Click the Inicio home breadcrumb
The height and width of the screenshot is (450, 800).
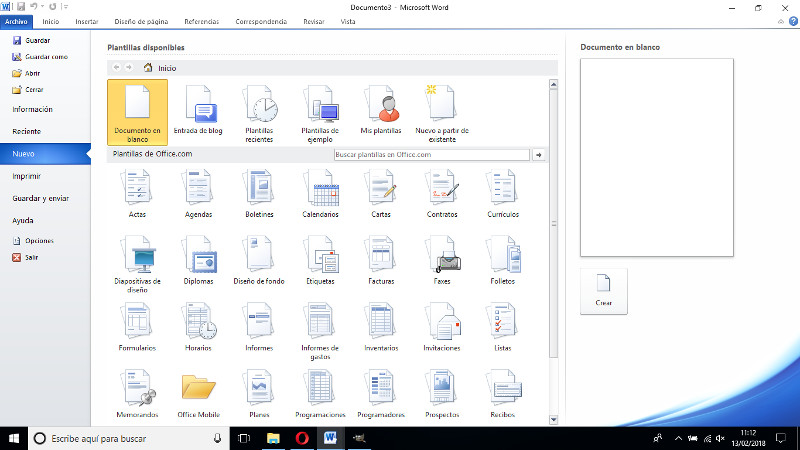(x=160, y=68)
